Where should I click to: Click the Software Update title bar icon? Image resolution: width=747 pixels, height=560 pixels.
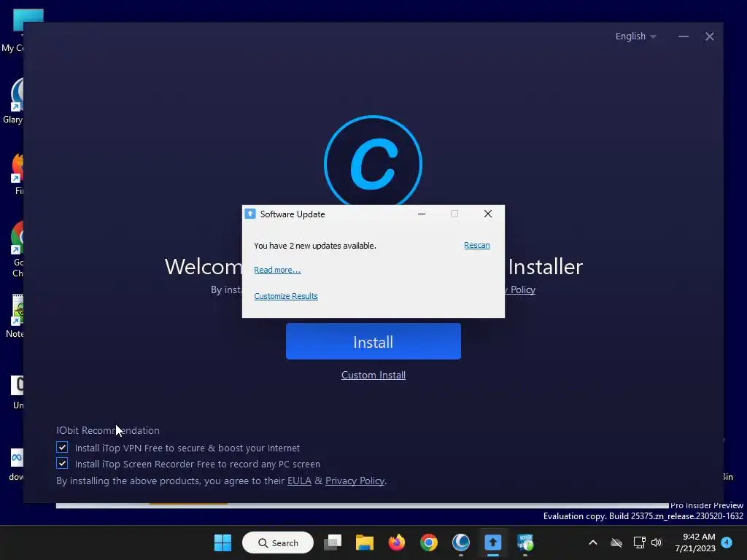pos(250,214)
